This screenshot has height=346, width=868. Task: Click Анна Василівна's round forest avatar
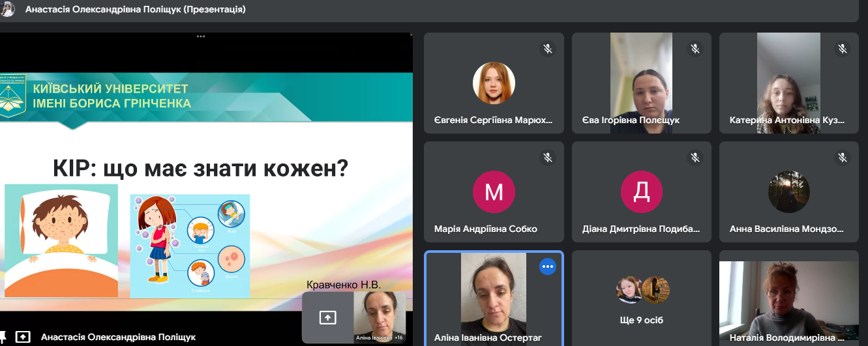click(x=789, y=192)
